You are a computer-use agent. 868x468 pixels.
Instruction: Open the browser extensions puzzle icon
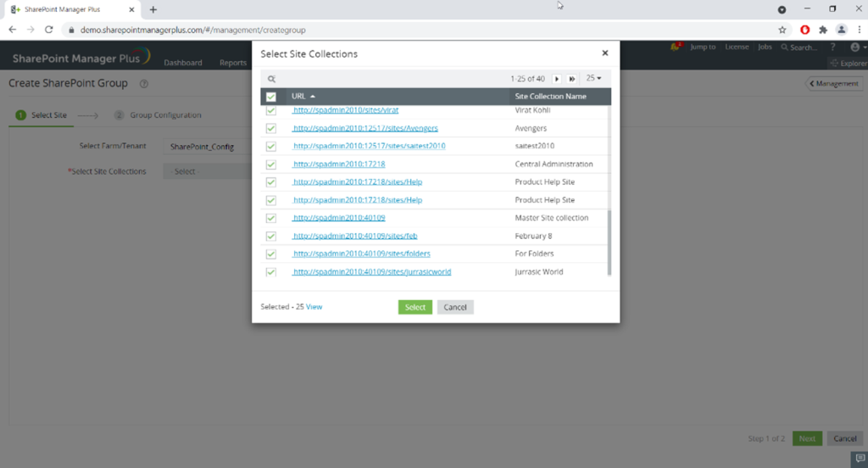[x=823, y=30]
